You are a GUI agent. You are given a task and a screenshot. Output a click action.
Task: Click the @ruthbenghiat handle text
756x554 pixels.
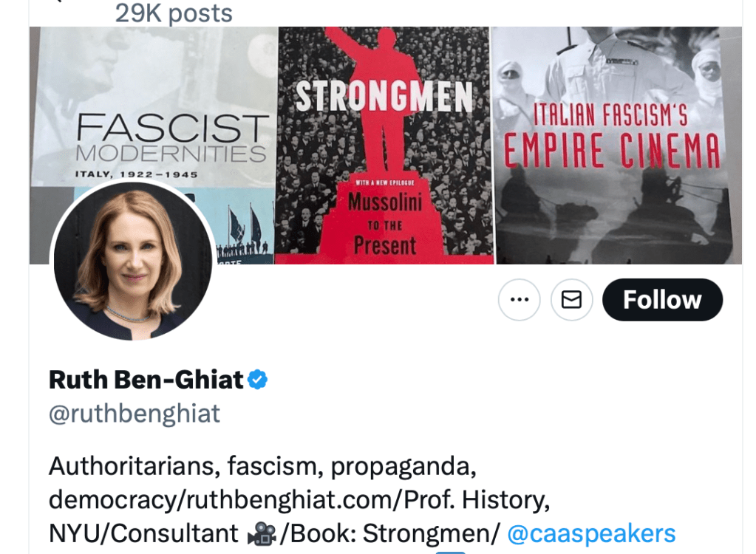point(134,414)
